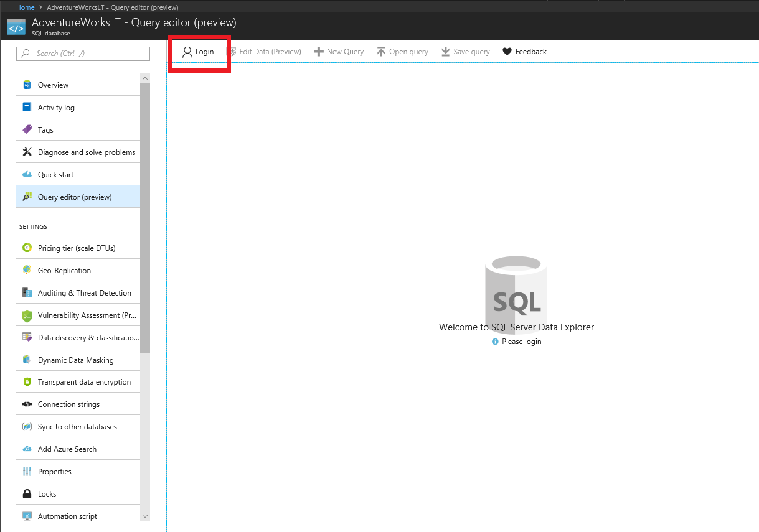759x532 pixels.
Task: Click the Dynamic Data Masking icon
Action: 27,360
